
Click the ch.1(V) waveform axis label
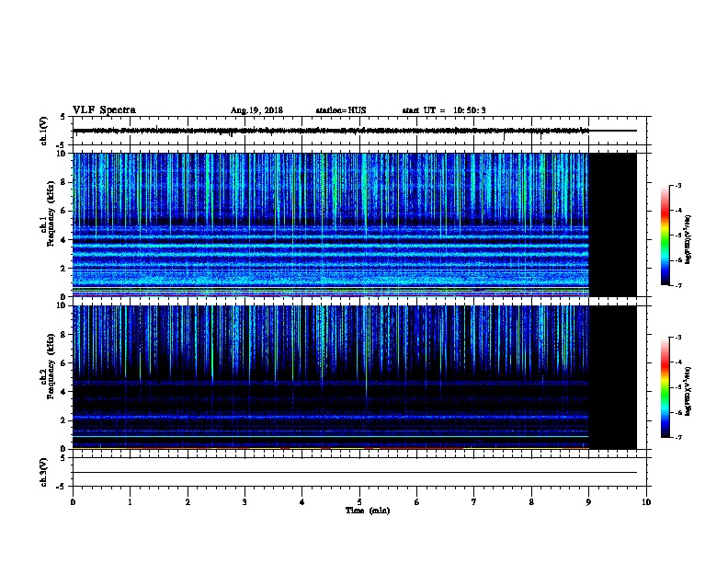pyautogui.click(x=43, y=131)
